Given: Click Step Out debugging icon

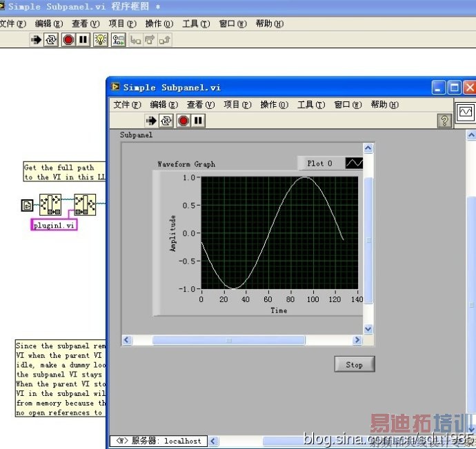Looking at the screenshot, I should pyautogui.click(x=165, y=40).
